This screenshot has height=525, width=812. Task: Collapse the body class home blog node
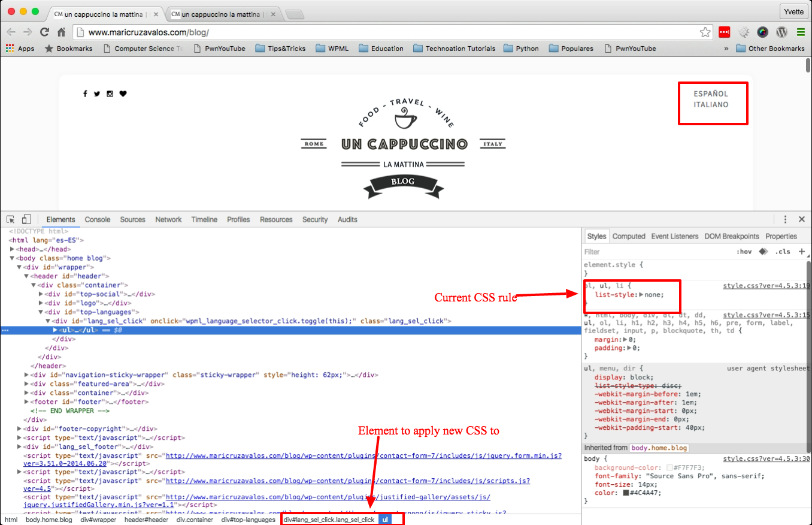(x=12, y=258)
